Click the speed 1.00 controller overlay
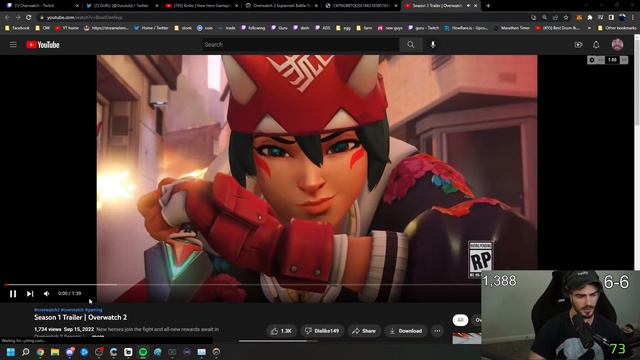640x360 pixels. coord(612,60)
